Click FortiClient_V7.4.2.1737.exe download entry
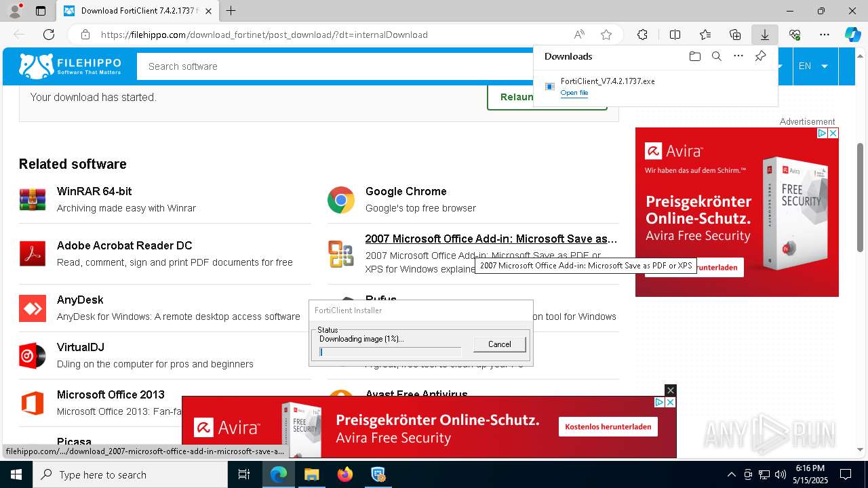 tap(655, 86)
